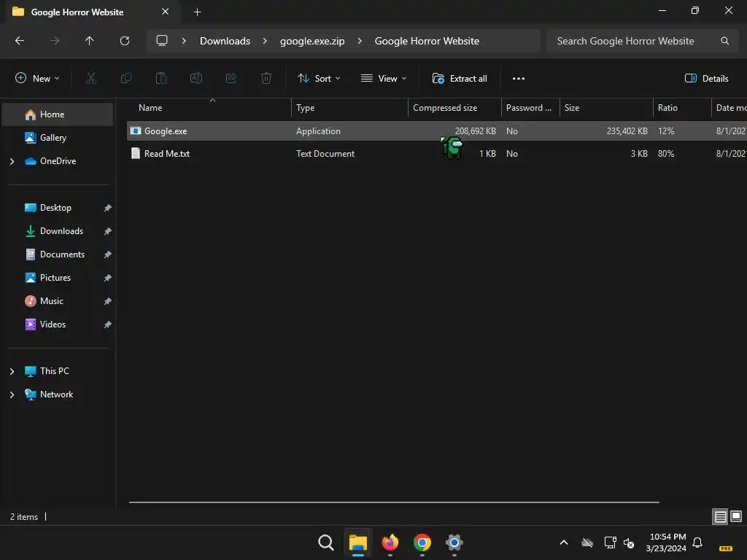Open the notification bell
The height and width of the screenshot is (560, 747).
pyautogui.click(x=697, y=542)
